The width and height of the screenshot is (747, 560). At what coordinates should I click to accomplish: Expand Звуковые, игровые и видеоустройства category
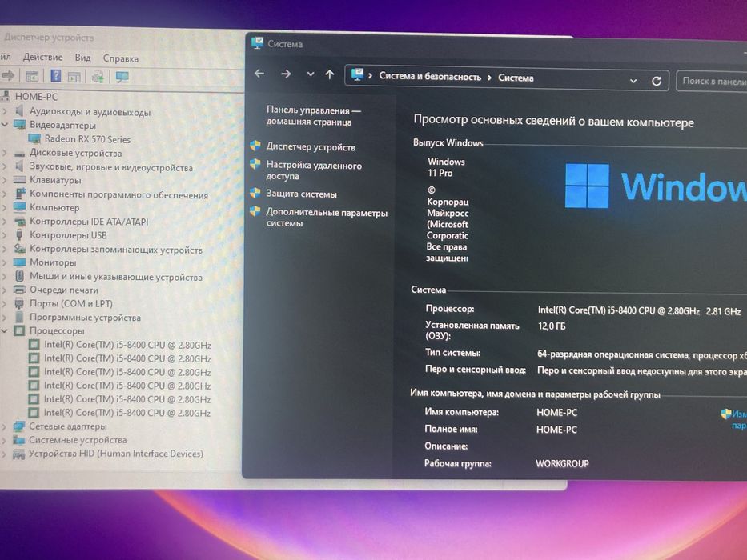5,166
